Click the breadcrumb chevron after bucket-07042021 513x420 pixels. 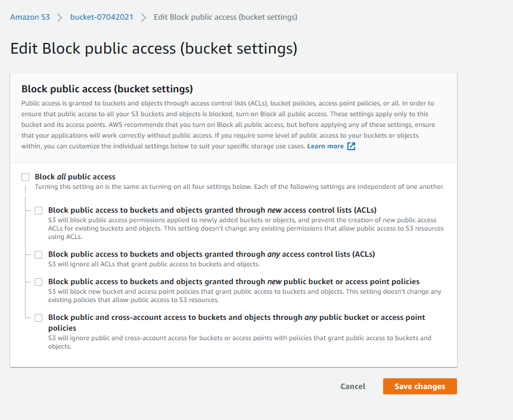pos(144,17)
